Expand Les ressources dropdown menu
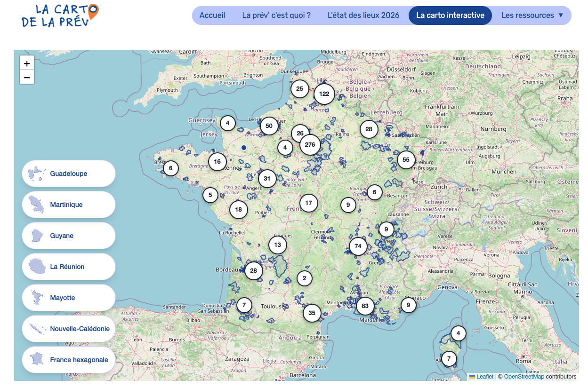 532,15
